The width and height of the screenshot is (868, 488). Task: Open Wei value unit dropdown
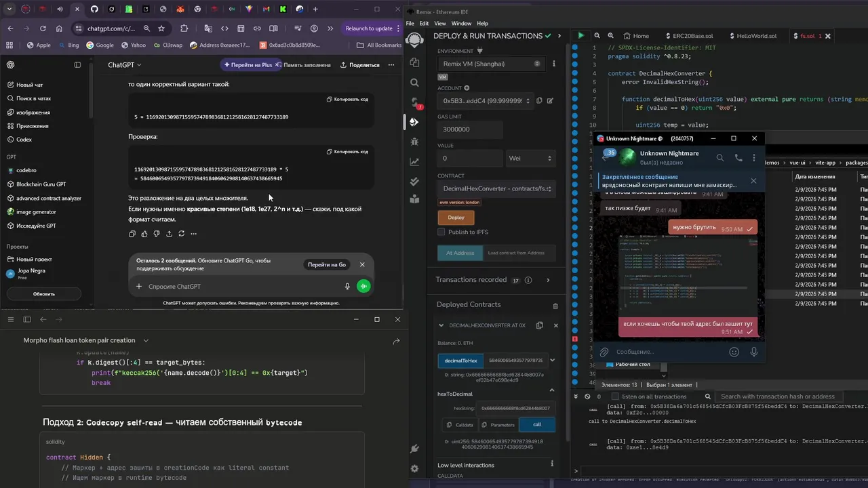click(531, 158)
